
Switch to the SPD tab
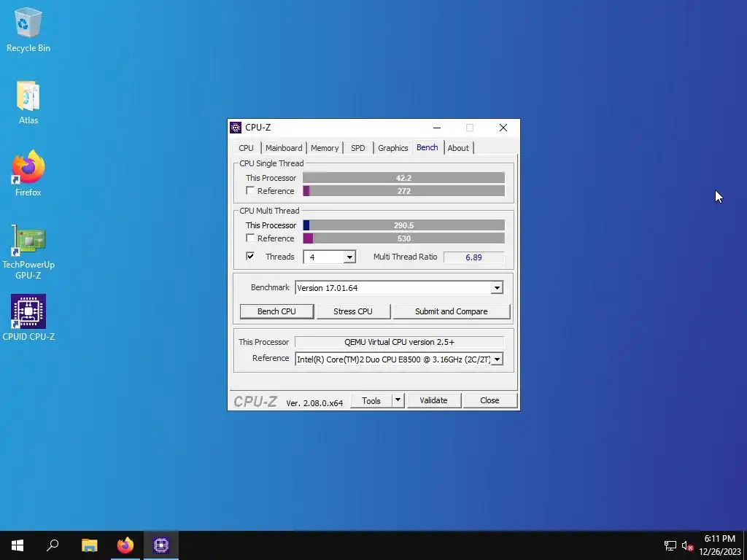point(357,148)
